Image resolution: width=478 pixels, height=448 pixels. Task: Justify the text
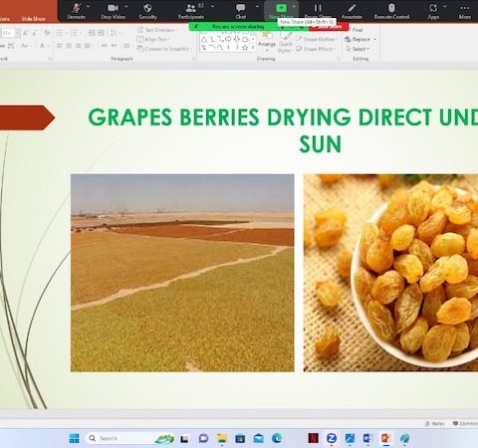tap(88, 46)
